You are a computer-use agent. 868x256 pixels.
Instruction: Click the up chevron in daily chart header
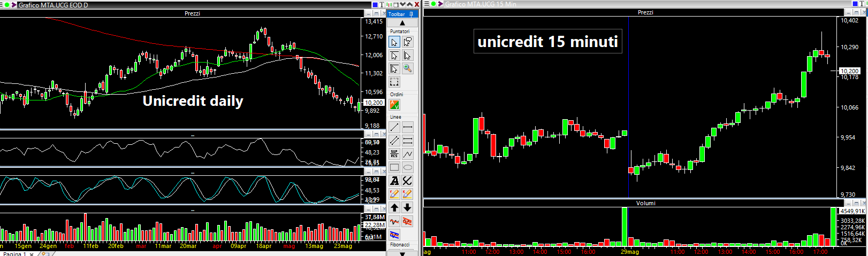410,5
